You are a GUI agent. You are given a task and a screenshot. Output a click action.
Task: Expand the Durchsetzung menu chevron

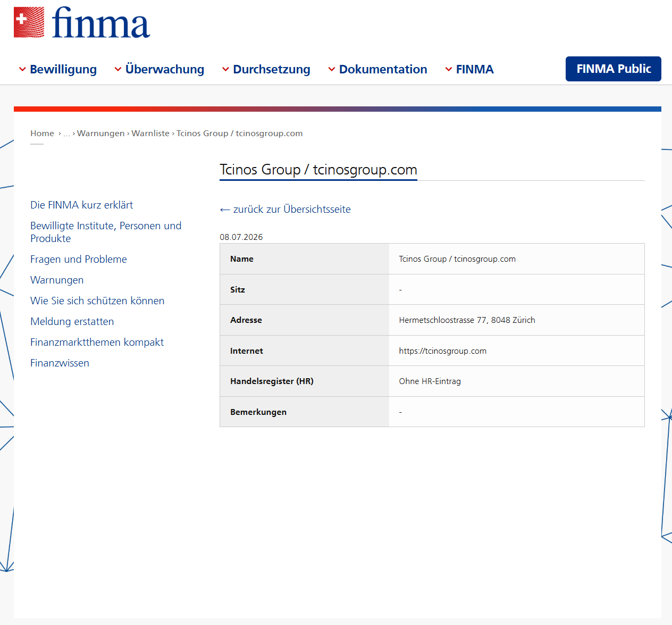[x=225, y=70]
